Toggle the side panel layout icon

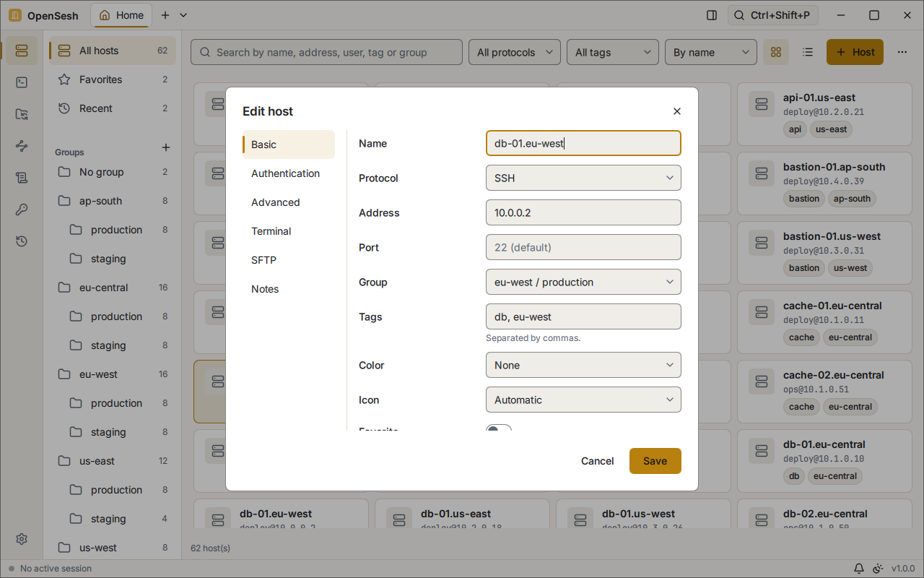[x=712, y=15]
